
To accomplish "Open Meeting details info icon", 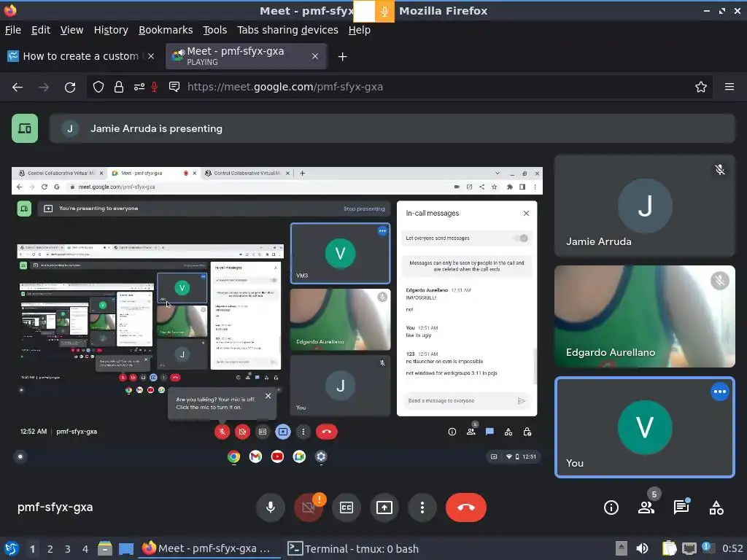I will pyautogui.click(x=611, y=507).
